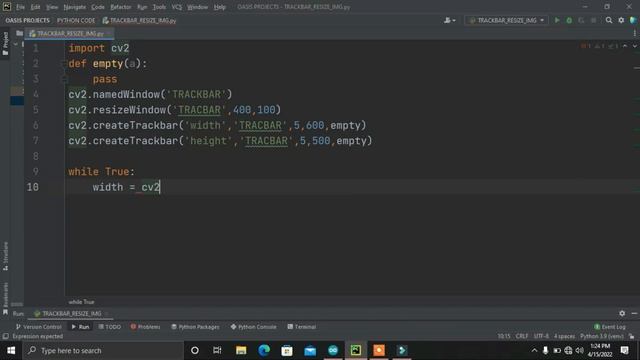Open Search Everywhere magnifier icon
640x360 pixels.
coord(609,20)
